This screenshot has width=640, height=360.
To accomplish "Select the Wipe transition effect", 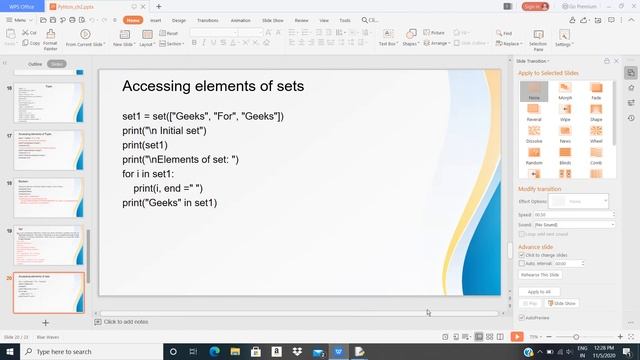I will (x=565, y=113).
